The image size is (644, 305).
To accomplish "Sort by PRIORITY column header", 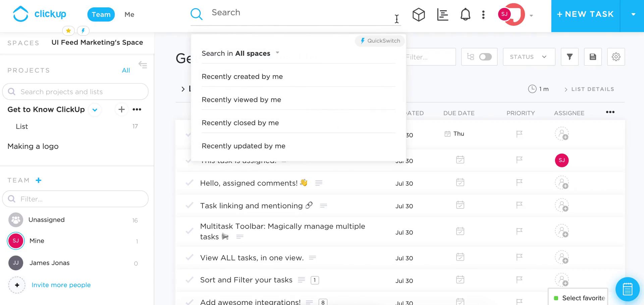I will pos(521,113).
